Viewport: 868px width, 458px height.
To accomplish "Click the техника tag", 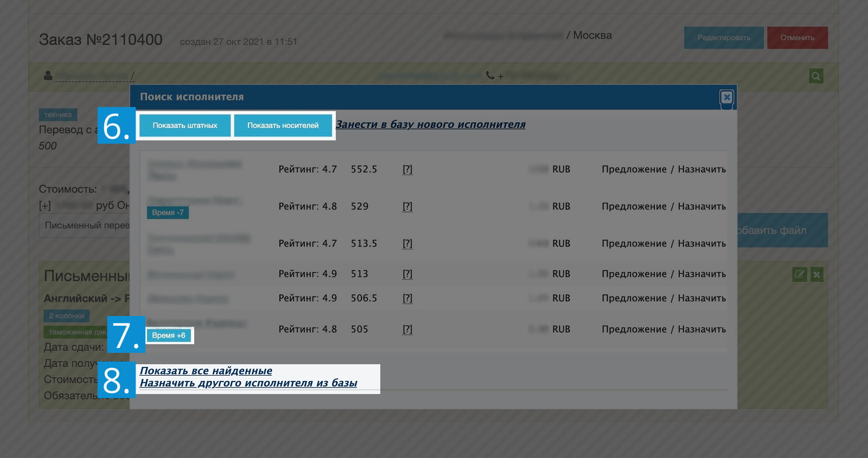I will pyautogui.click(x=58, y=115).
